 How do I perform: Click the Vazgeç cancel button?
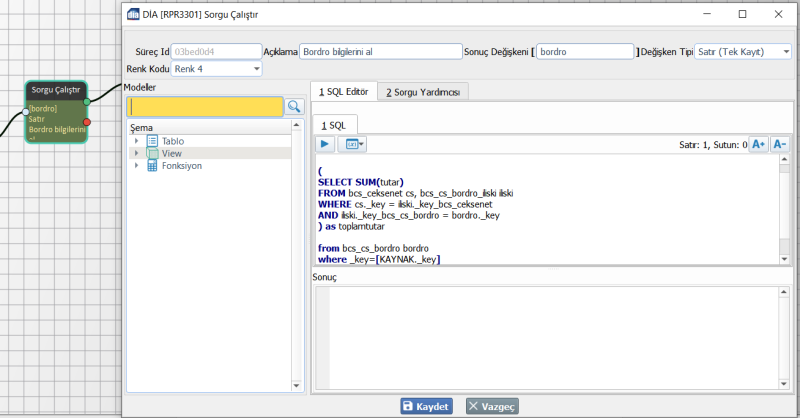point(491,406)
